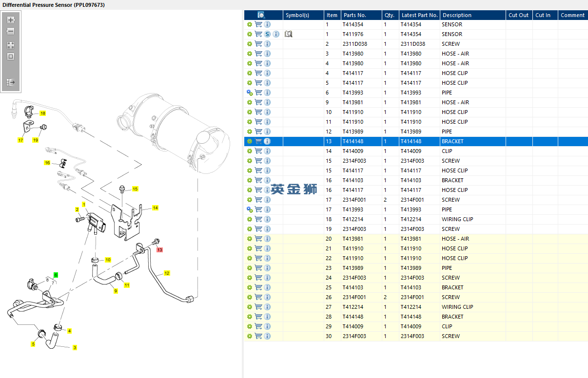Click the blue assembly gear icon for item 17 pipe
The height and width of the screenshot is (378, 588).
pos(250,209)
